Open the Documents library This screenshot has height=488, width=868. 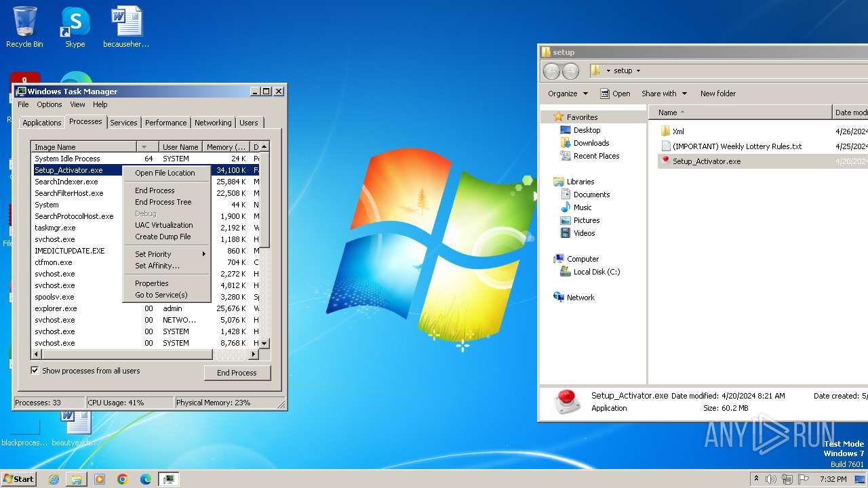591,195
